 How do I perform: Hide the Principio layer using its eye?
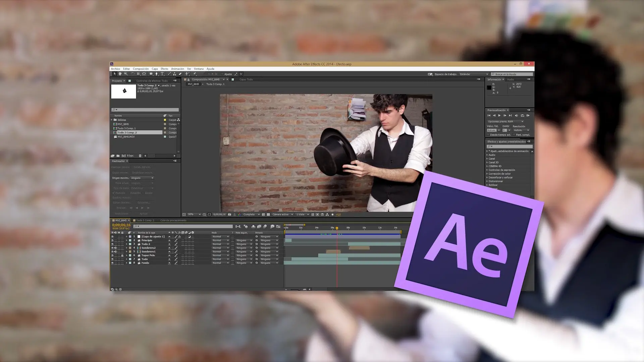[x=112, y=240]
